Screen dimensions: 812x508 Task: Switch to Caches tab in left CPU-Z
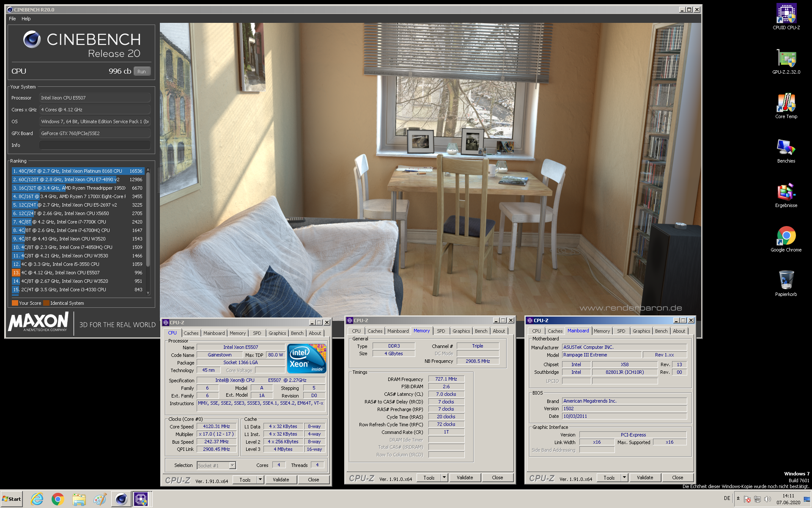(x=191, y=333)
